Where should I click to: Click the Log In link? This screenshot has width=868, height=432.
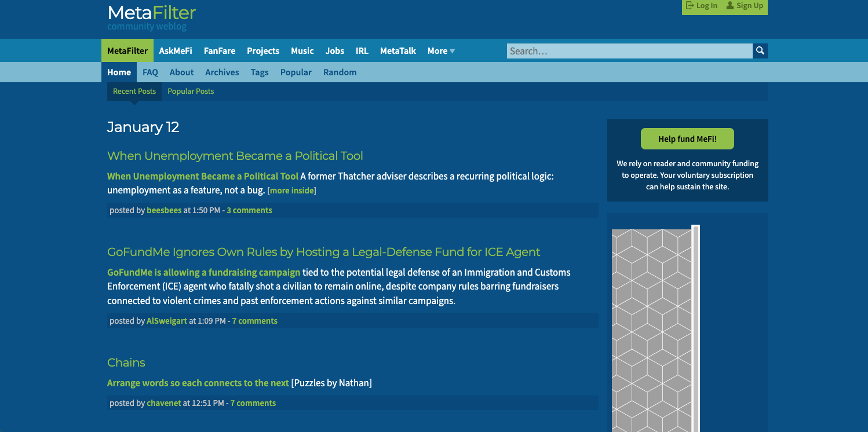[x=701, y=6]
